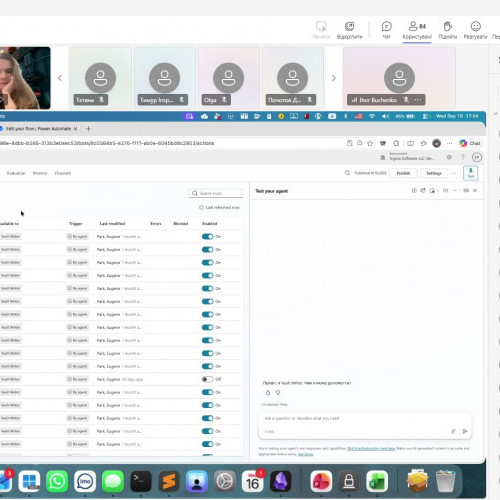Open more options on Ihor Buchenko's tile

(418, 100)
